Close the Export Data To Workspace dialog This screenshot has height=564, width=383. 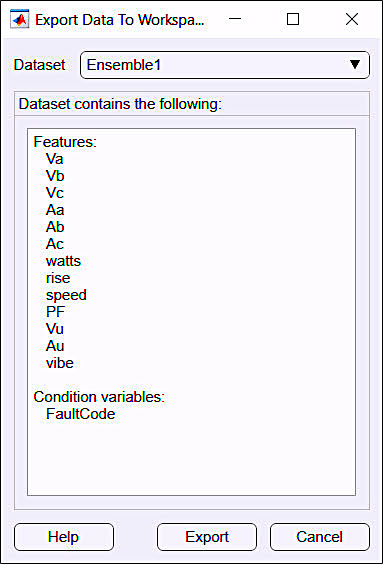(x=352, y=19)
